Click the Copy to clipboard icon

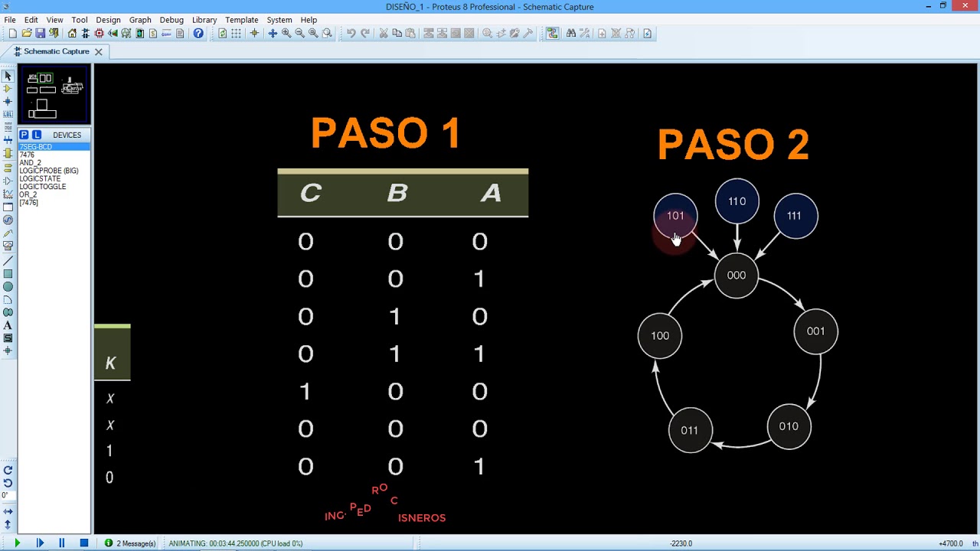tap(397, 34)
